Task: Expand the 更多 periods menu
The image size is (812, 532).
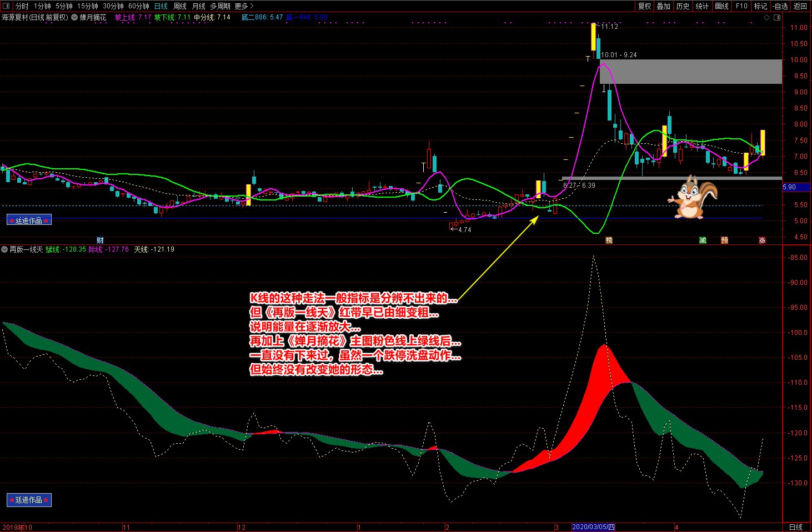Action: [x=243, y=6]
